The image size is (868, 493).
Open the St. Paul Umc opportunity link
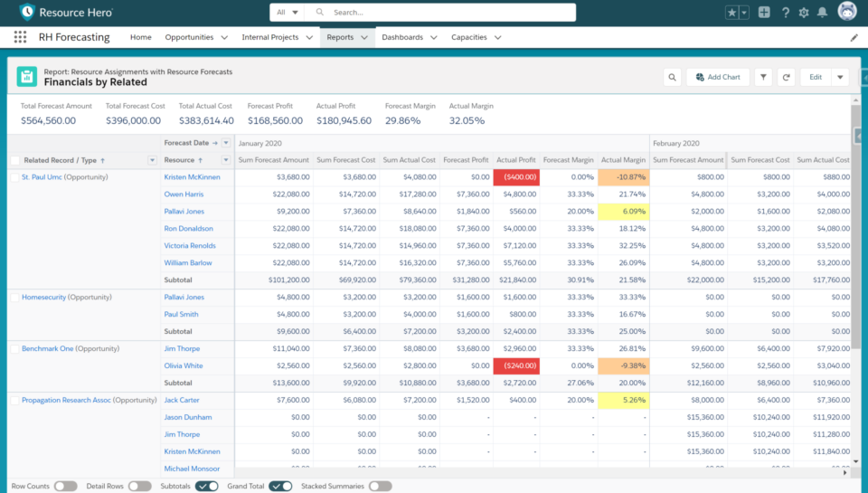coord(42,177)
